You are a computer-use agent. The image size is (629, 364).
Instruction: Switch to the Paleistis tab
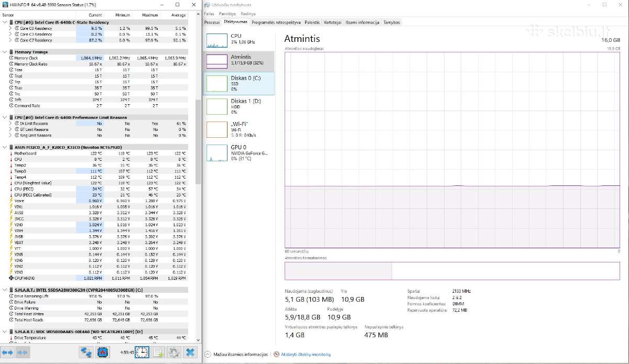tap(312, 23)
